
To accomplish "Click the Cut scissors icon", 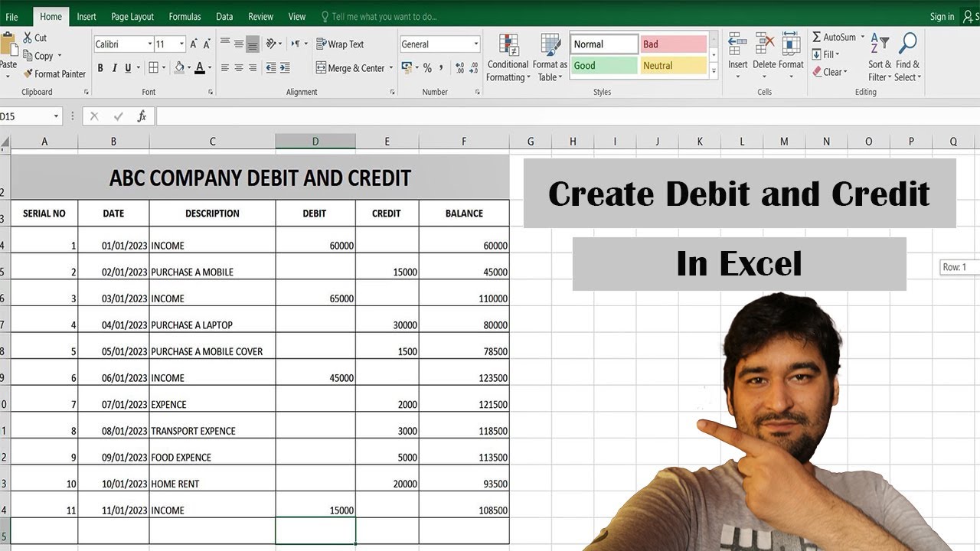I will pos(28,37).
